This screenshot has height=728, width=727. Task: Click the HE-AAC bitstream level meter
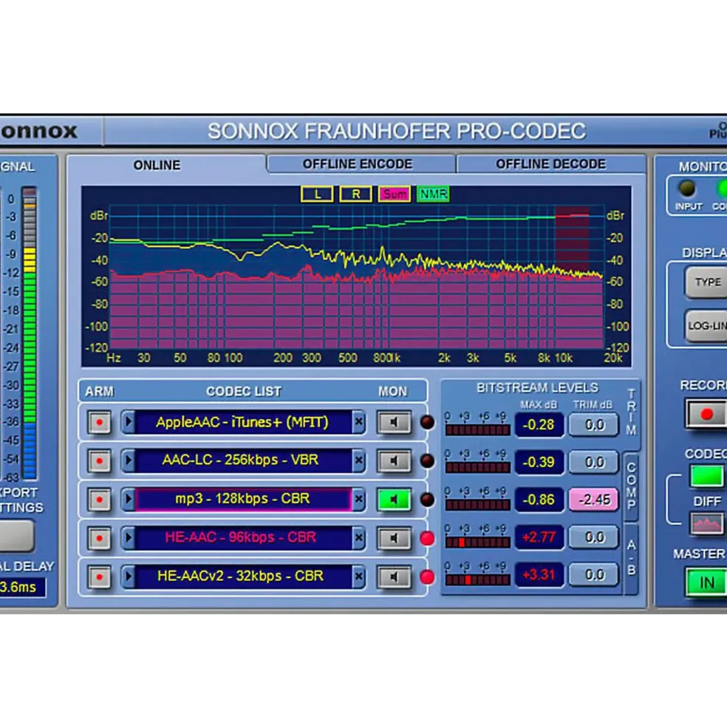click(x=478, y=542)
